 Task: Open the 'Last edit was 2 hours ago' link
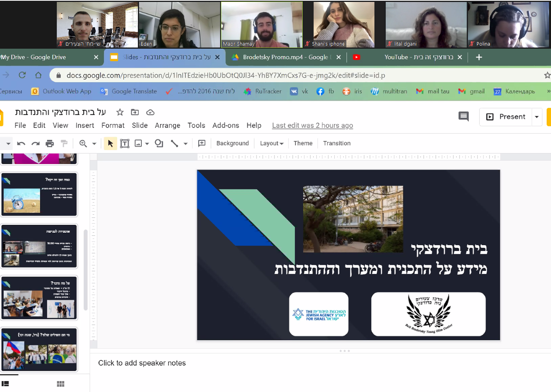(x=312, y=125)
